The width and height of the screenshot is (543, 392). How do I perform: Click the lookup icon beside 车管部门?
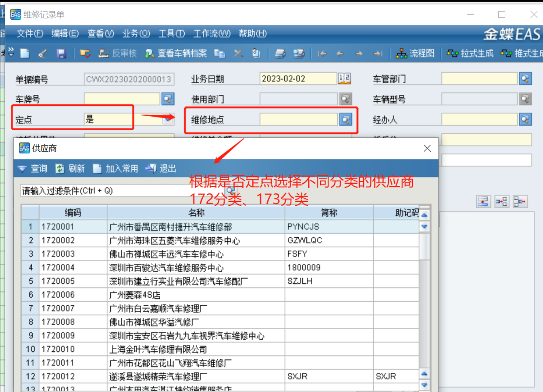(525, 78)
